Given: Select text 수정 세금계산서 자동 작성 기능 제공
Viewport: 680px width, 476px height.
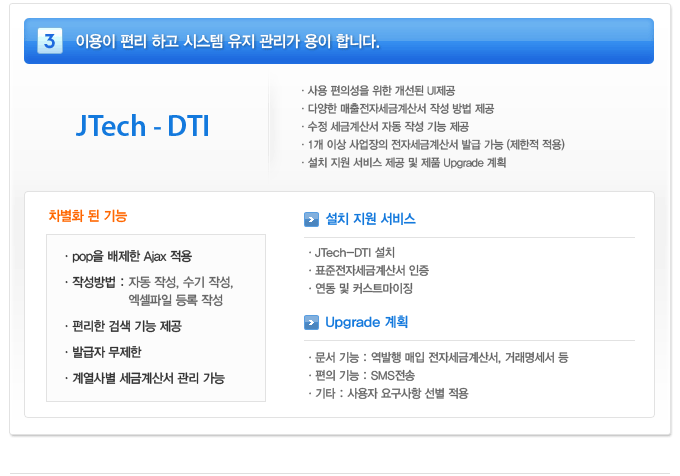Looking at the screenshot, I should pyautogui.click(x=388, y=127).
